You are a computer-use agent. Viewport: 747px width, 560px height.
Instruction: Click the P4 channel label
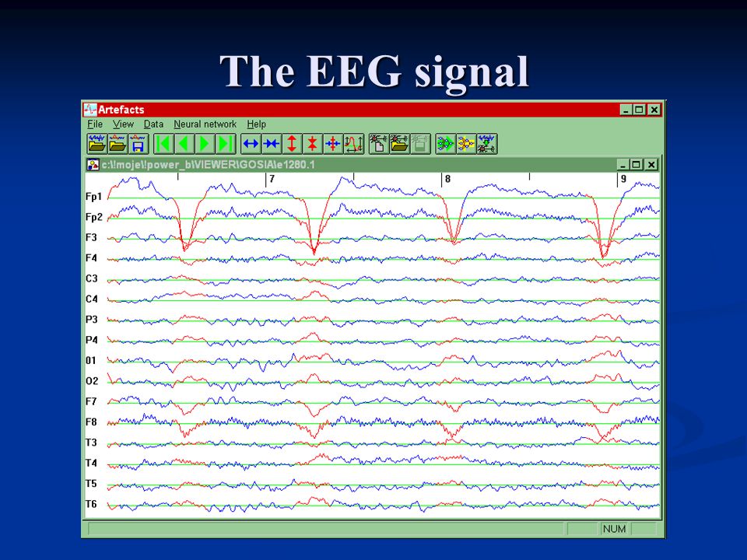[92, 340]
